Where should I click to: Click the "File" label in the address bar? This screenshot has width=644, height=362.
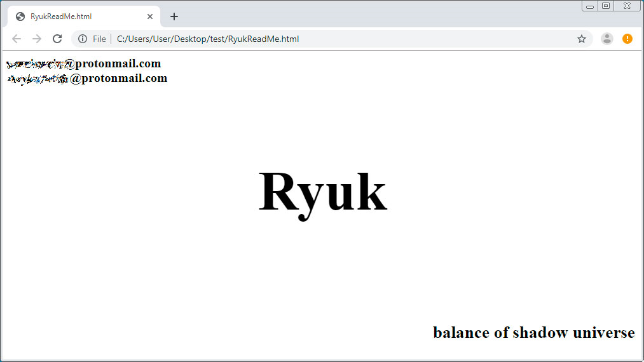coord(99,39)
